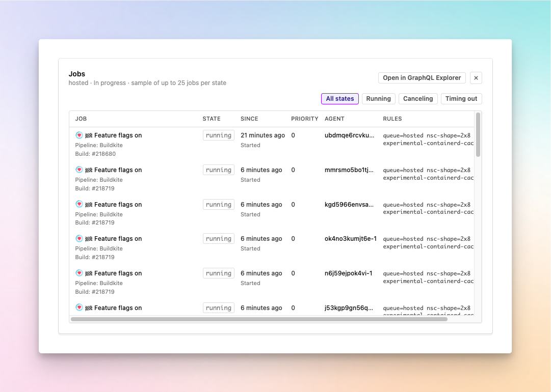Screen dimensions: 551x392
Task: Click checkered flag icon in ok4no3kumjt6e-1 row
Action: pyautogui.click(x=89, y=239)
